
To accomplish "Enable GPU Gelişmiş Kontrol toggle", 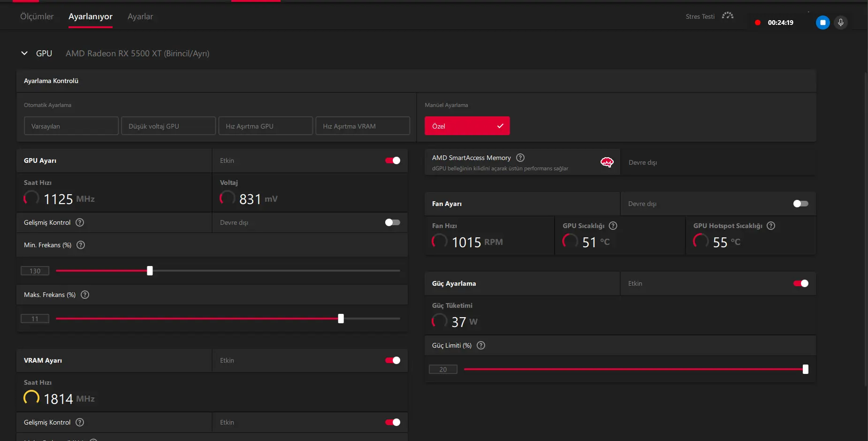I will [x=393, y=222].
